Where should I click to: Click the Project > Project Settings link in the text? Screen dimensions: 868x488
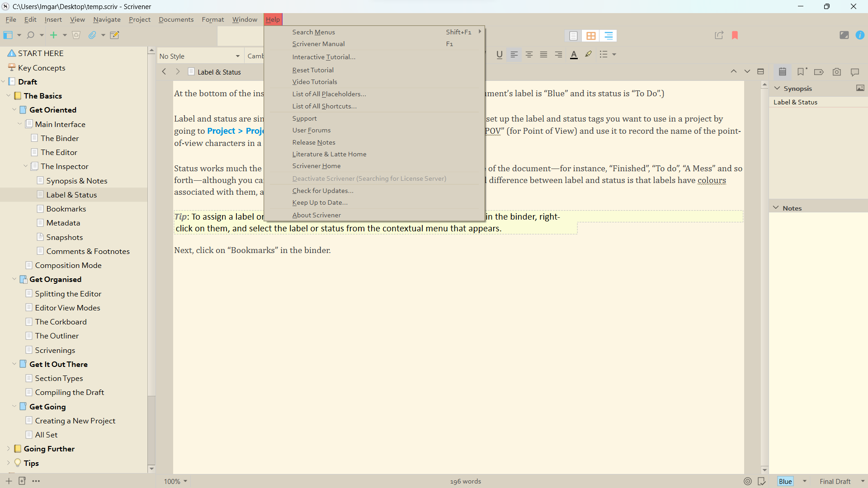click(x=236, y=131)
